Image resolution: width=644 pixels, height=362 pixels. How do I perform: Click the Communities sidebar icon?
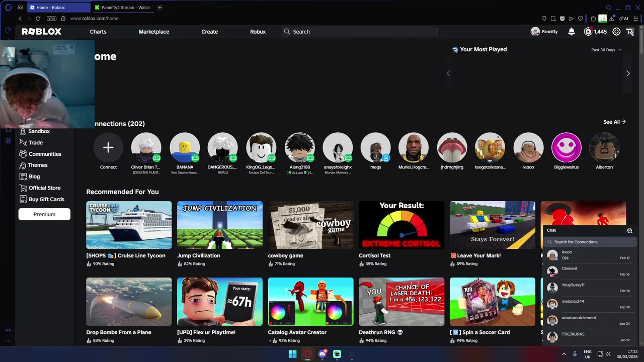[x=23, y=154]
